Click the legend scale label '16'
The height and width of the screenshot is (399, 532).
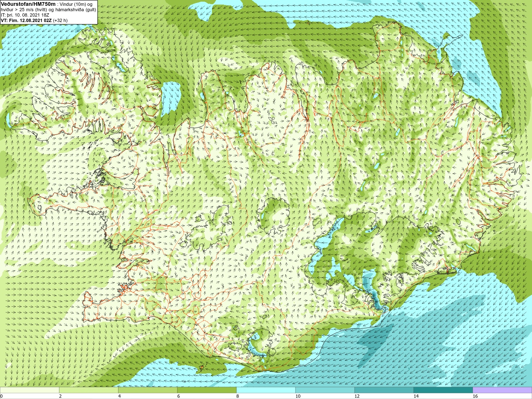tap(475, 397)
